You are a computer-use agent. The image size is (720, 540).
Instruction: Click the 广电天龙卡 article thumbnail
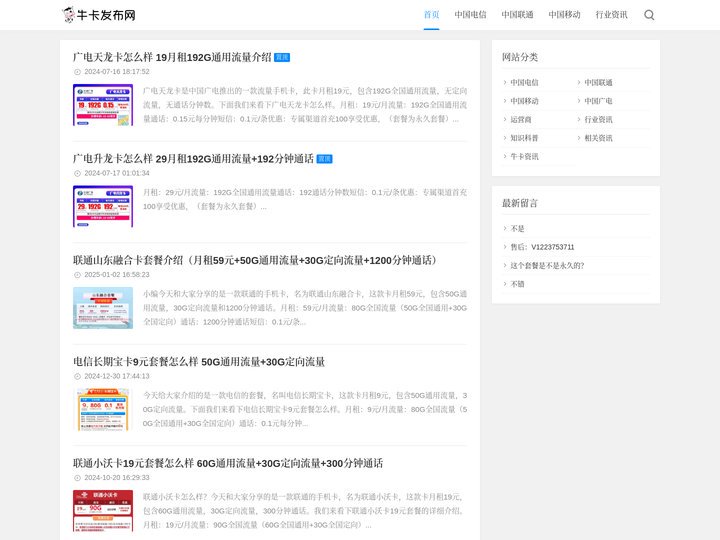coord(103,105)
